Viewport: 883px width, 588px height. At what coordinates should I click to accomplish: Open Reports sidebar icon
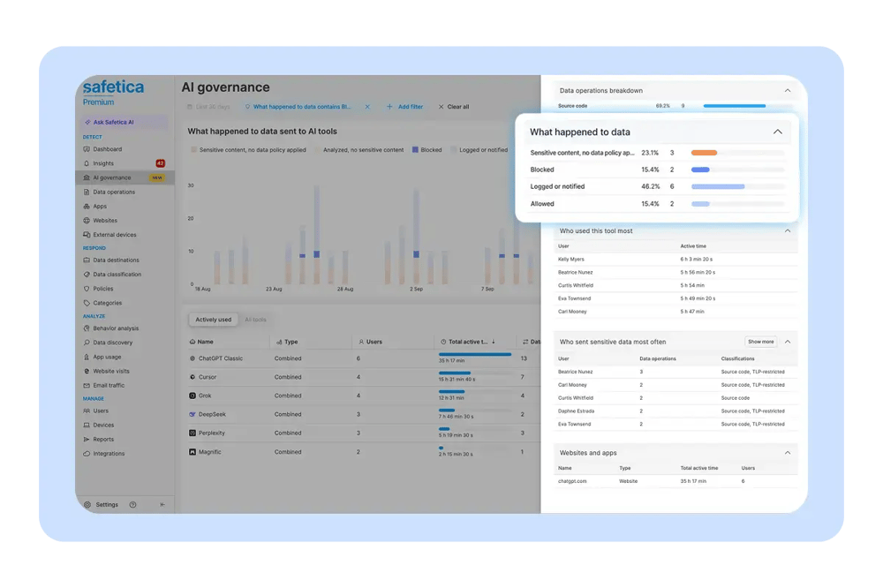pyautogui.click(x=87, y=440)
